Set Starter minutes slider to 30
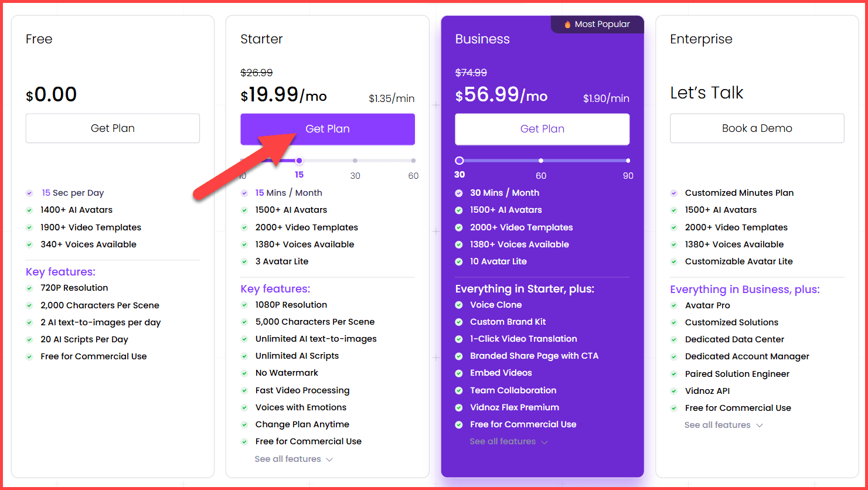This screenshot has height=490, width=868. [355, 161]
